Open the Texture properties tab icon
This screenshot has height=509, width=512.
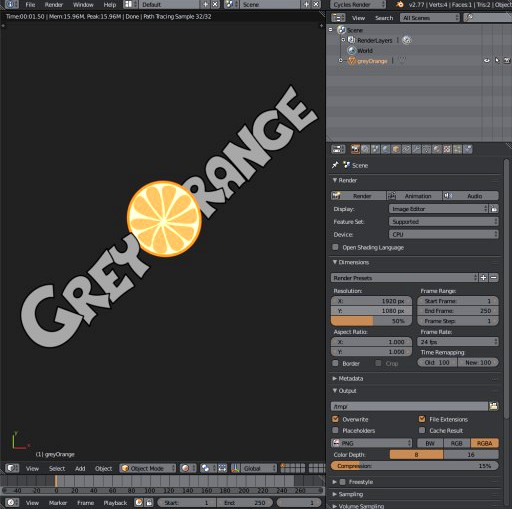pos(447,149)
